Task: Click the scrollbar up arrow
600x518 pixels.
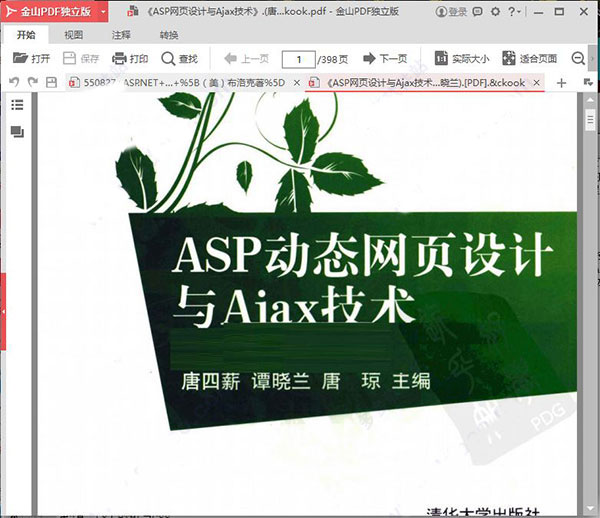Action: click(590, 100)
